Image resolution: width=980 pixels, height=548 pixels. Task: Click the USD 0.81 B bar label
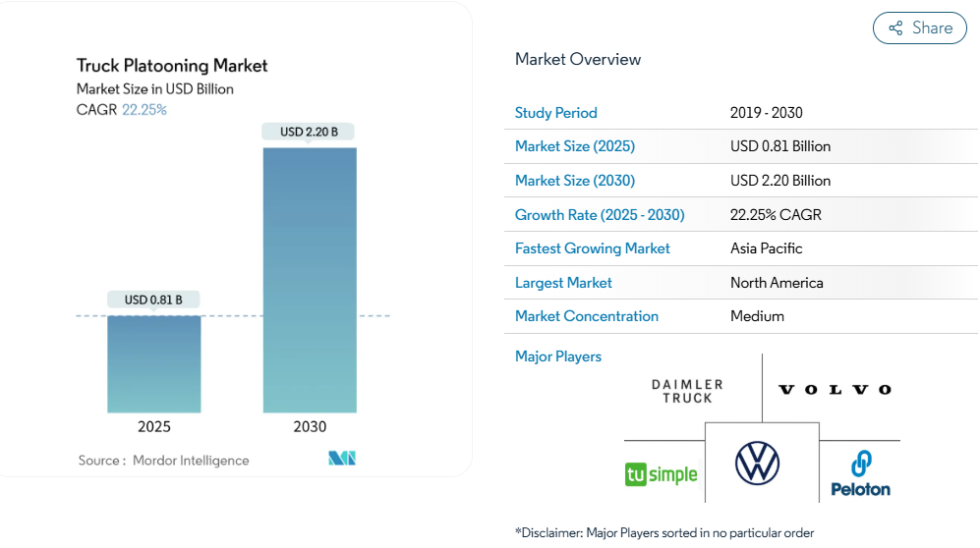[153, 300]
